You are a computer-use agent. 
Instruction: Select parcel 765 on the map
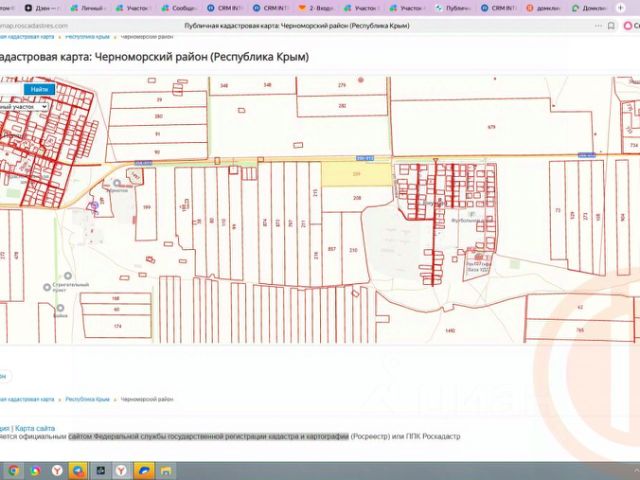[580, 330]
